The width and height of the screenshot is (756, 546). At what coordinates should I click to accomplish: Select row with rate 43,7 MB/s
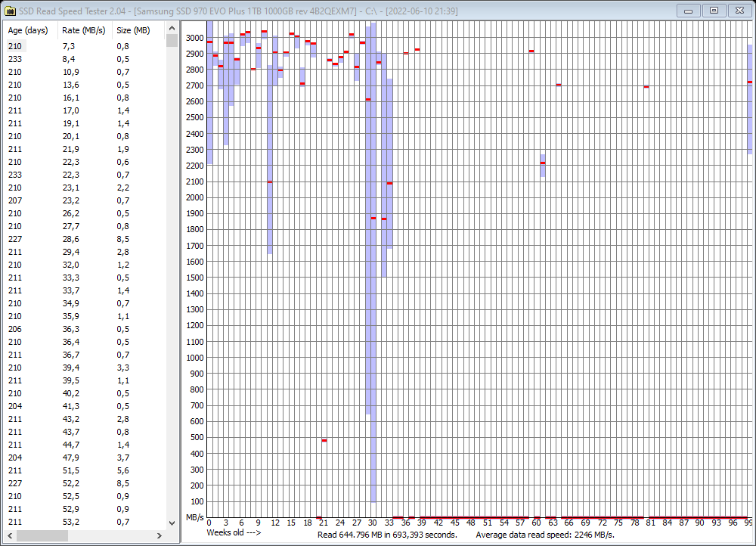pyautogui.click(x=85, y=432)
